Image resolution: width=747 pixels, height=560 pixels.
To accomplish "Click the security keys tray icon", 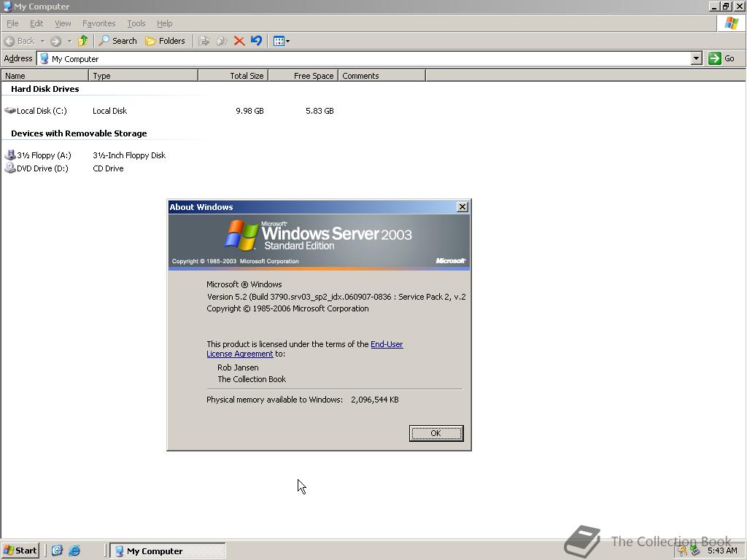I will pos(683,551).
